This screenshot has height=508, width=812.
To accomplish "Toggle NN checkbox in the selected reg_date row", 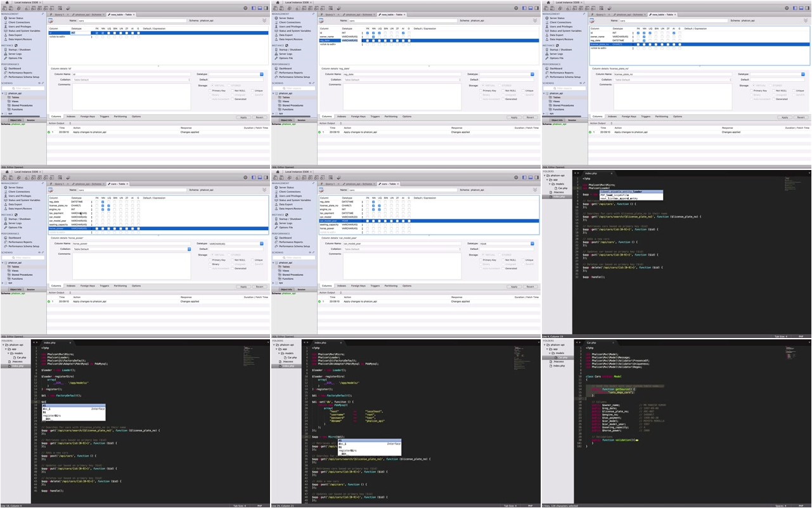I will pos(373,41).
